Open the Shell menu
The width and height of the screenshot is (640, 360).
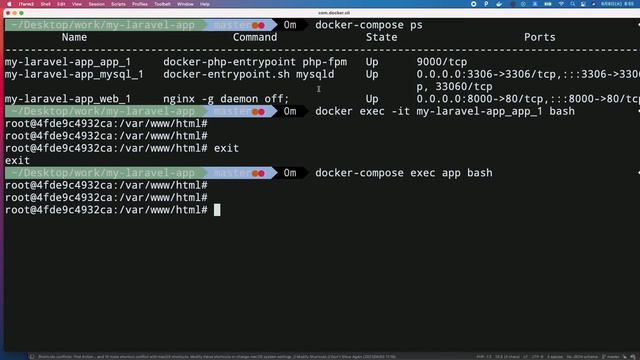coord(45,4)
